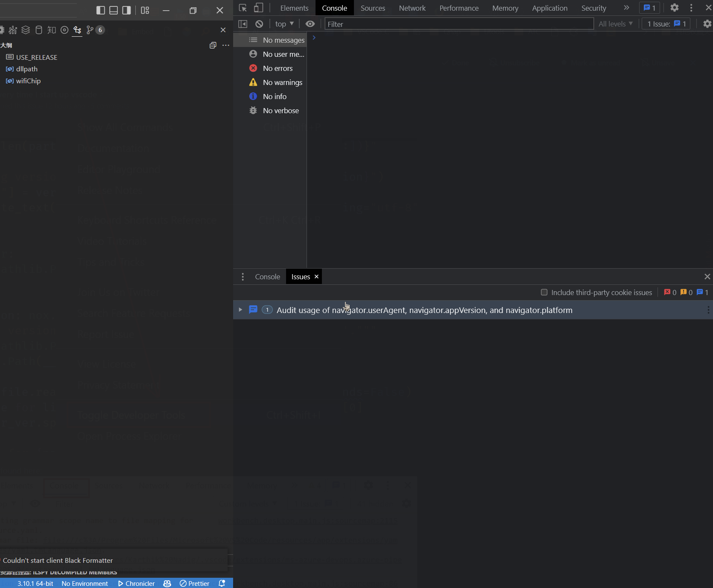
Task: Open the database cylinder view icon in sidebar
Action: click(38, 30)
